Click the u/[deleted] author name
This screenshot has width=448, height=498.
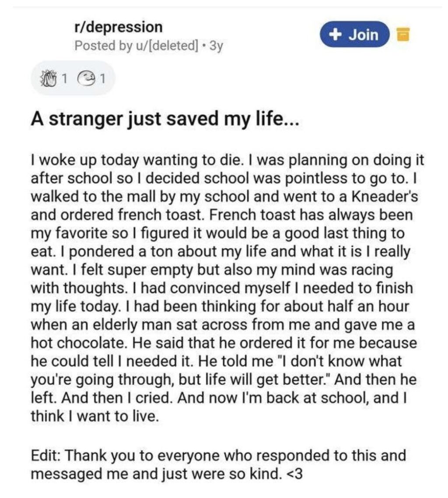coord(167,46)
